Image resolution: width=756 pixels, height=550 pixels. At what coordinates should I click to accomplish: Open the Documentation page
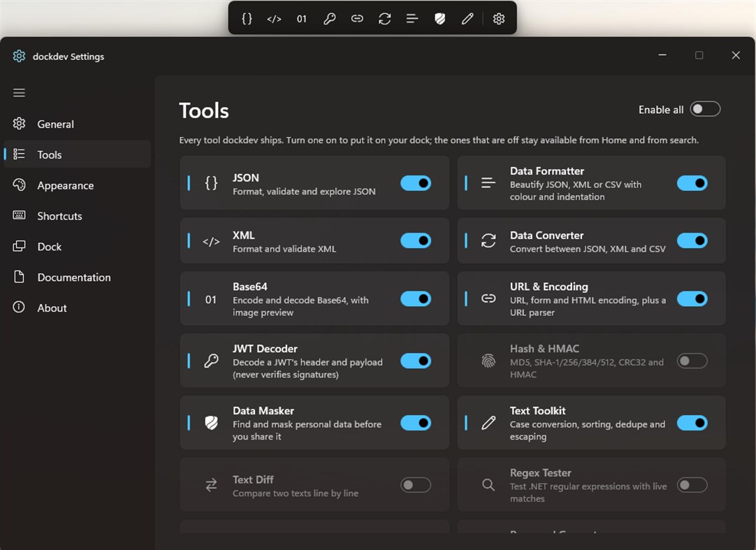[77, 277]
